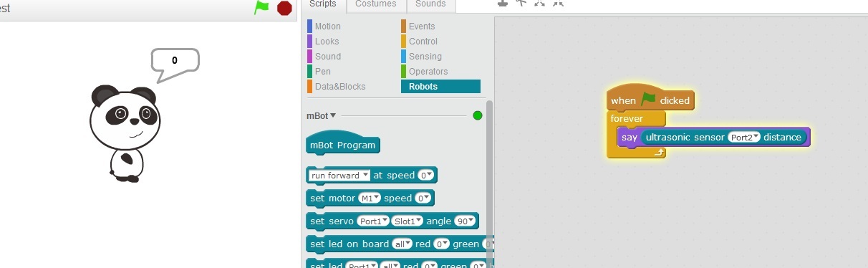Select the Control blocks category
This screenshot has width=868, height=268.
[x=423, y=42]
